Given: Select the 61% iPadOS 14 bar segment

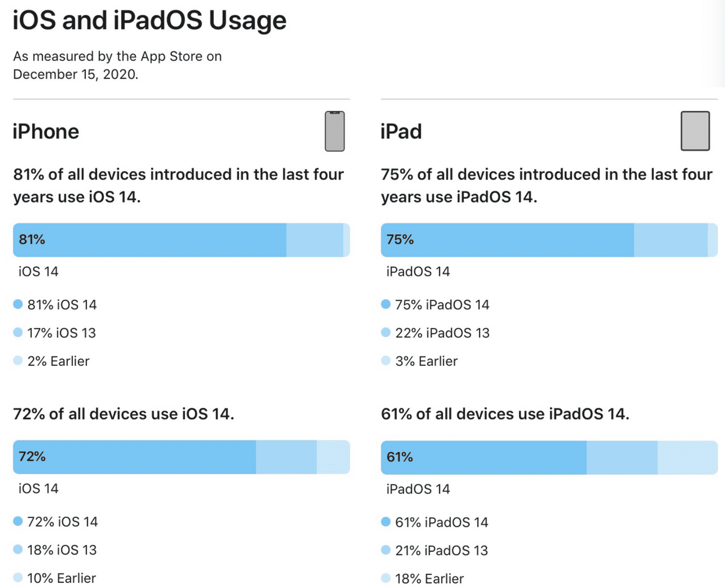Looking at the screenshot, I should [x=483, y=457].
